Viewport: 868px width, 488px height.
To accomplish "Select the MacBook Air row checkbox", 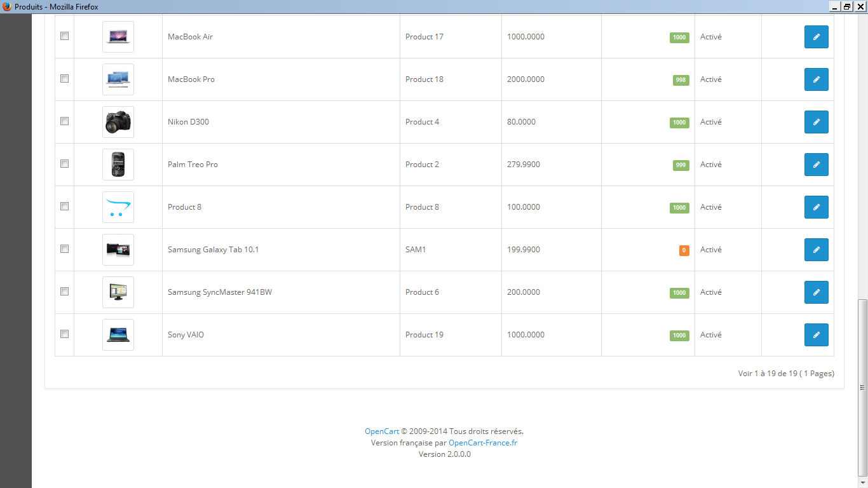I will click(x=64, y=36).
